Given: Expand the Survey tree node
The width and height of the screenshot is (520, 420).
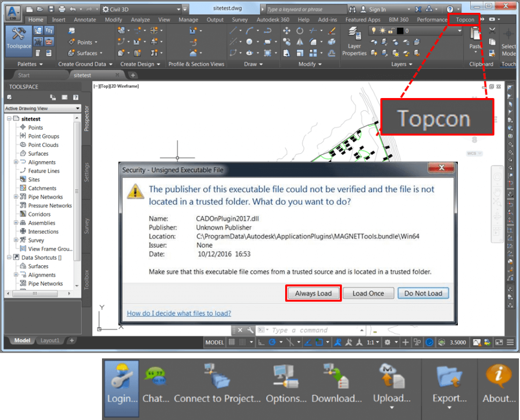Looking at the screenshot, I should [16, 240].
